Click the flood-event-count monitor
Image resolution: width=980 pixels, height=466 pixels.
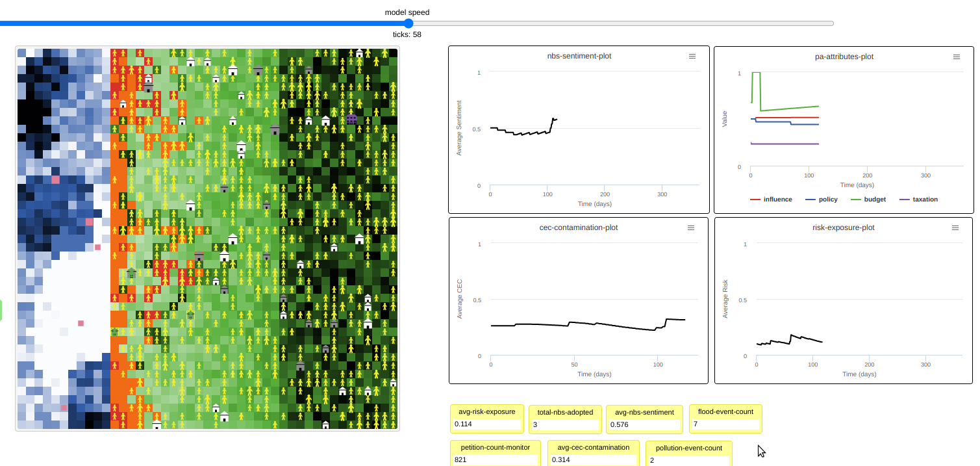click(725, 419)
